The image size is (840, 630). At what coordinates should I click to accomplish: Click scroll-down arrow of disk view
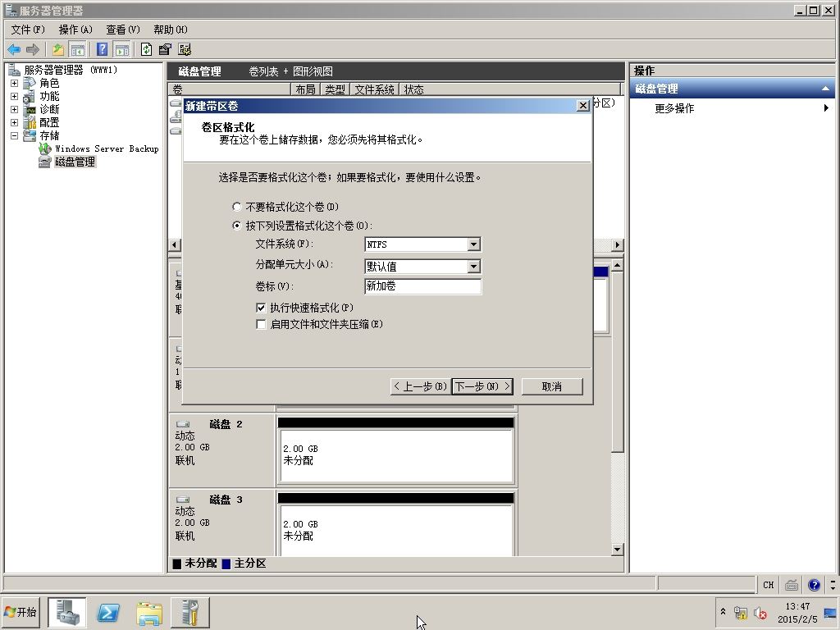[617, 549]
